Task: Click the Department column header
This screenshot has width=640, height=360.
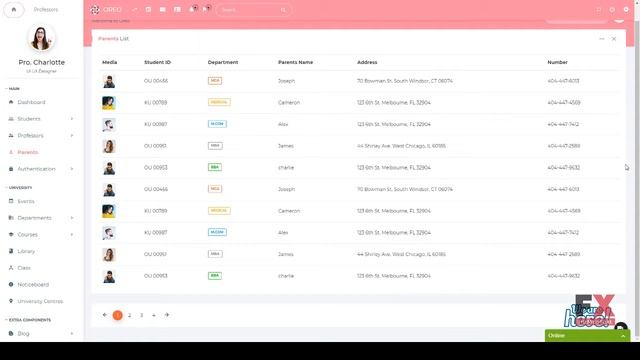Action: click(223, 62)
